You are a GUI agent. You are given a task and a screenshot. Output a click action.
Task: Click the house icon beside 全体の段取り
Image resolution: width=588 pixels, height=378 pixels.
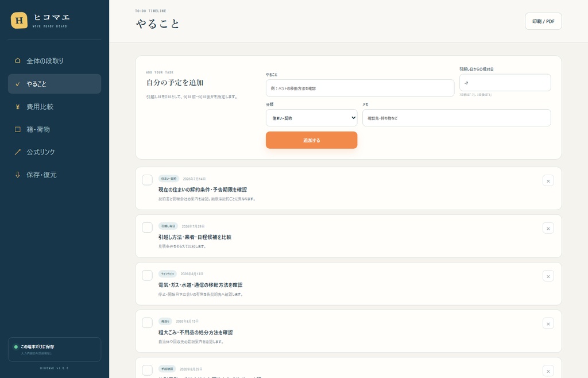[18, 60]
